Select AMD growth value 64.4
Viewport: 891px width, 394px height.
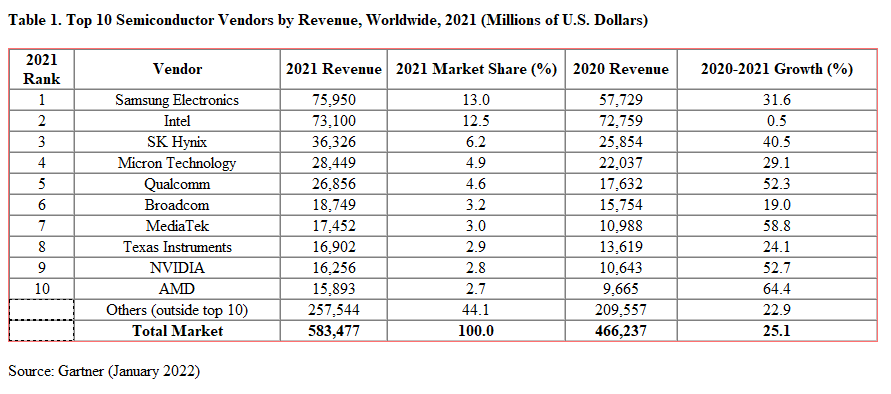pos(777,289)
